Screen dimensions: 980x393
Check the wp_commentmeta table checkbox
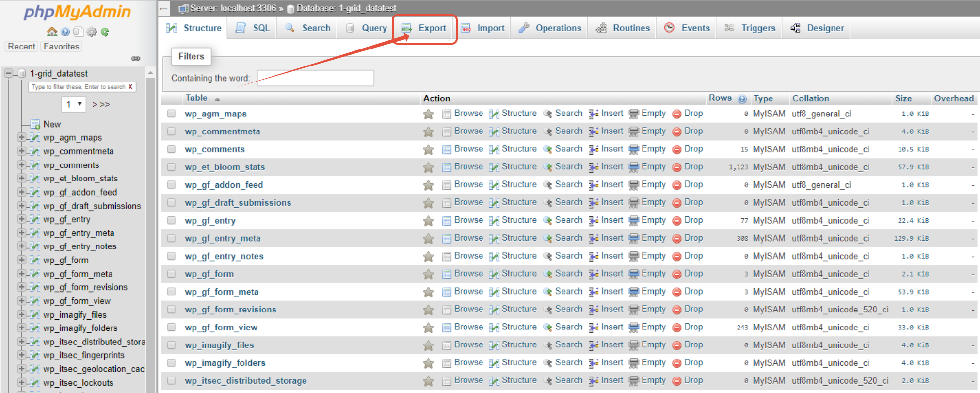point(171,131)
